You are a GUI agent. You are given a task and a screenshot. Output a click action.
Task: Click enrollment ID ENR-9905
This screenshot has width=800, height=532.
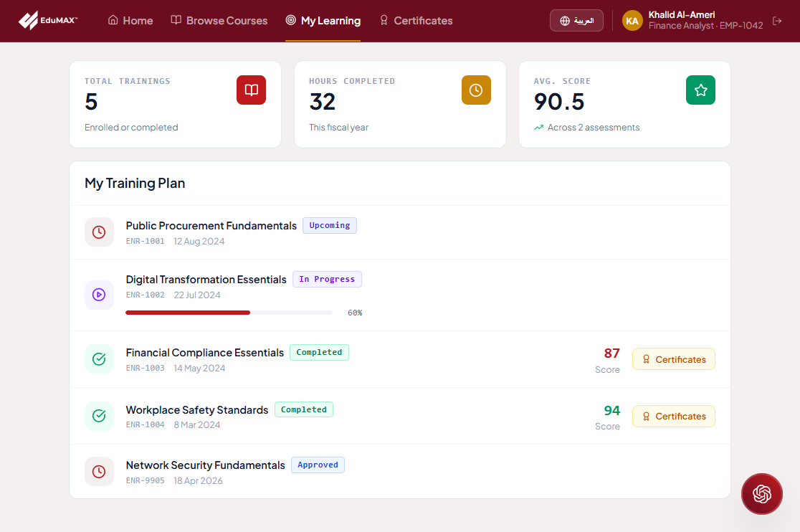[x=146, y=480]
